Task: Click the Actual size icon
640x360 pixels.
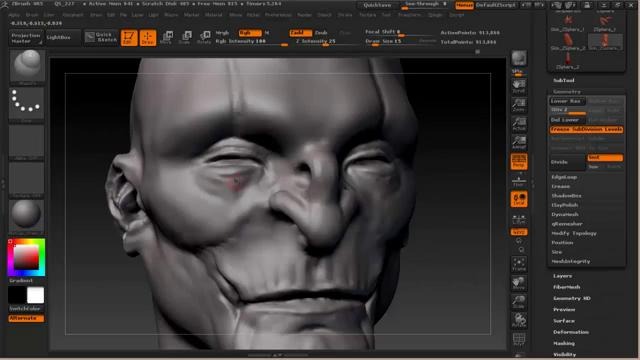Action: point(519,124)
